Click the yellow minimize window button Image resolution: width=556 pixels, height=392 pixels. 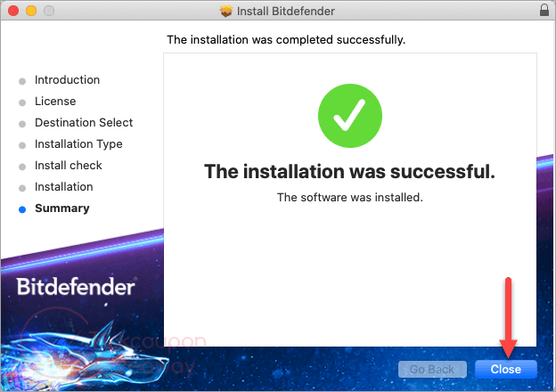tap(31, 11)
